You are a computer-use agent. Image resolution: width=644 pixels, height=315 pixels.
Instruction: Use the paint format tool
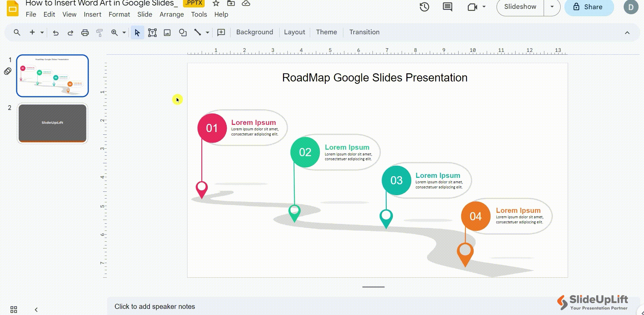99,33
